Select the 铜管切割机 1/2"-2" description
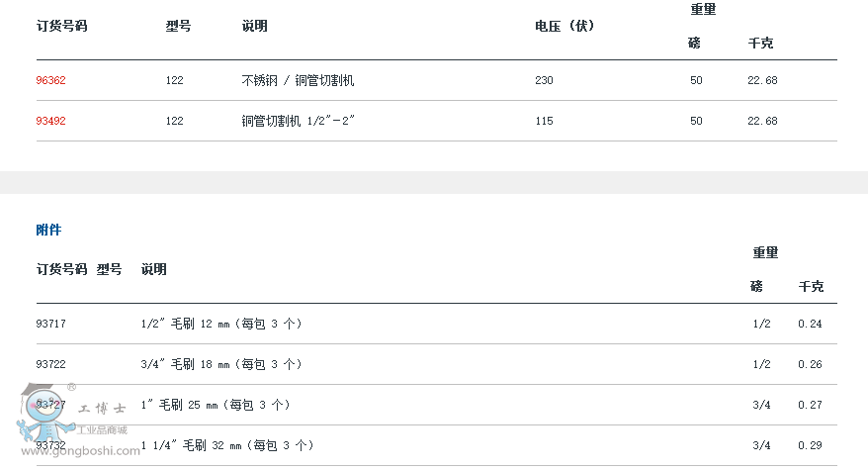868x470 pixels. 298,121
